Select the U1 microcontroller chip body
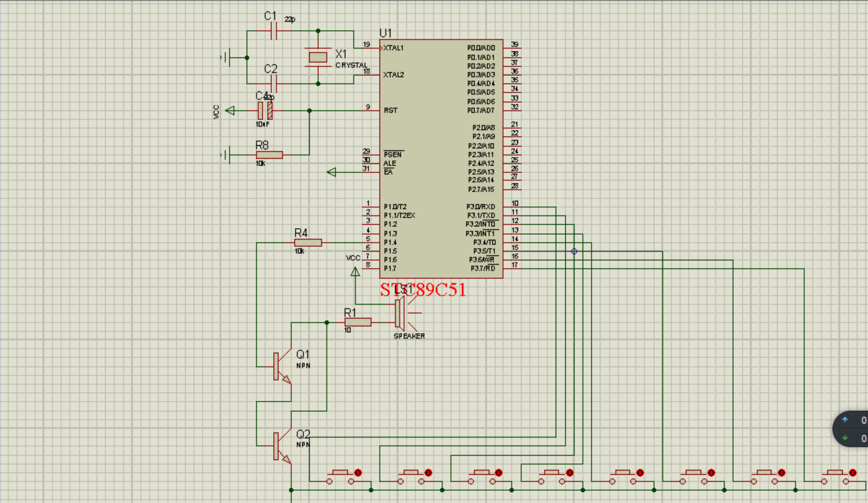This screenshot has width=868, height=503. (x=441, y=159)
